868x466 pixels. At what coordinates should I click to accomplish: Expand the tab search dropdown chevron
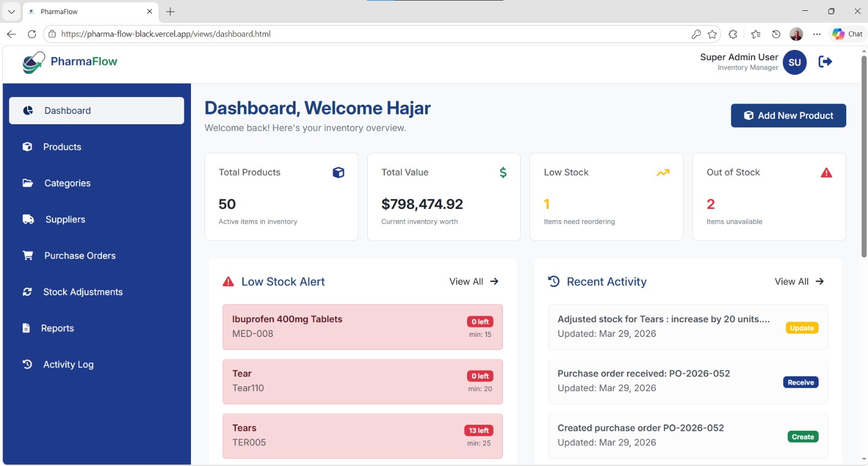tap(11, 11)
